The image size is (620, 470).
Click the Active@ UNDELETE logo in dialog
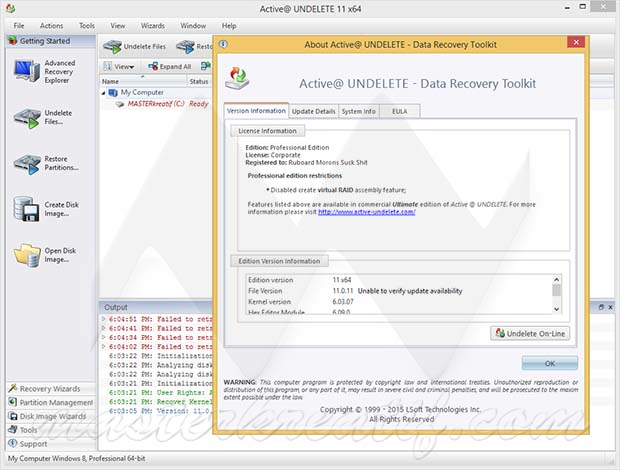click(x=237, y=78)
